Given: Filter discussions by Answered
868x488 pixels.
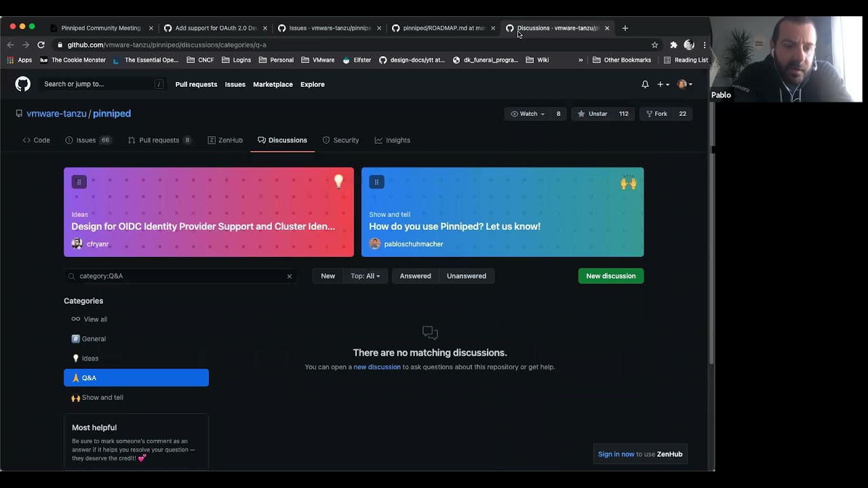Looking at the screenshot, I should 416,276.
